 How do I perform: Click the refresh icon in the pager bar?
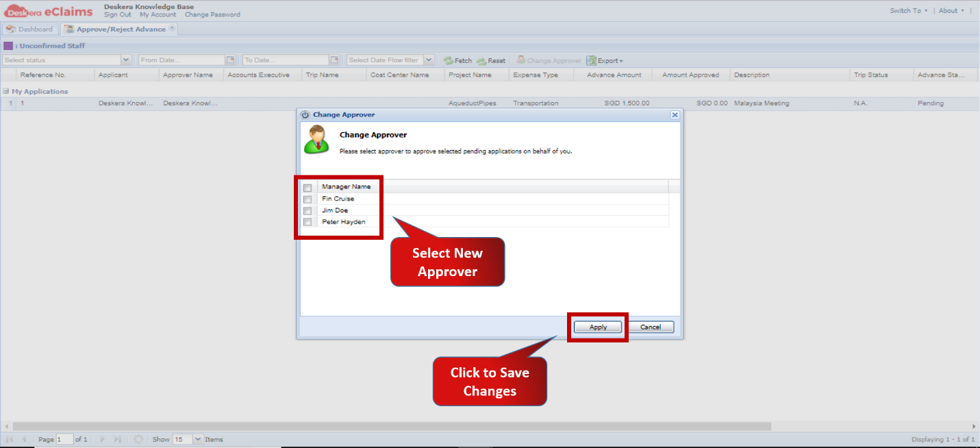point(140,439)
